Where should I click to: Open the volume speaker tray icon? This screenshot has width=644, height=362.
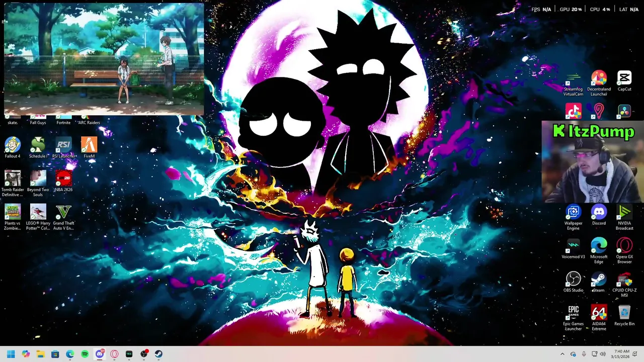(603, 354)
